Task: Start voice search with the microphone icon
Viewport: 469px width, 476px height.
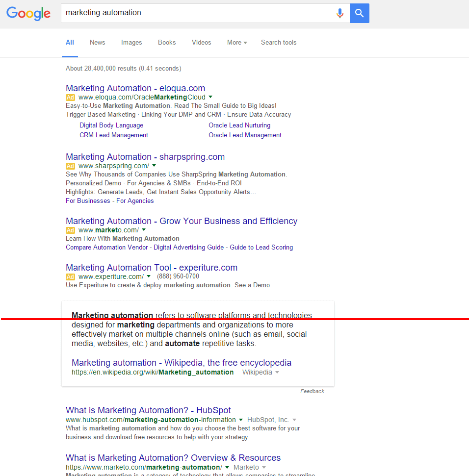Action: tap(340, 13)
